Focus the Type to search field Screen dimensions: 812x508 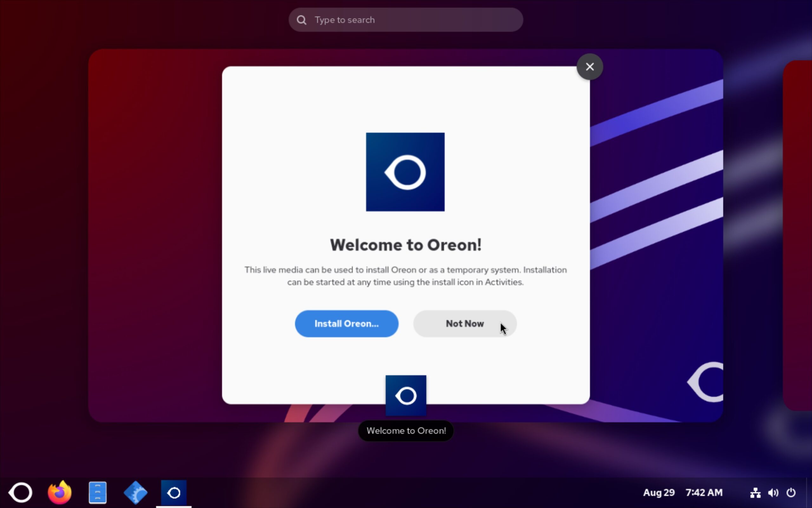coord(406,20)
